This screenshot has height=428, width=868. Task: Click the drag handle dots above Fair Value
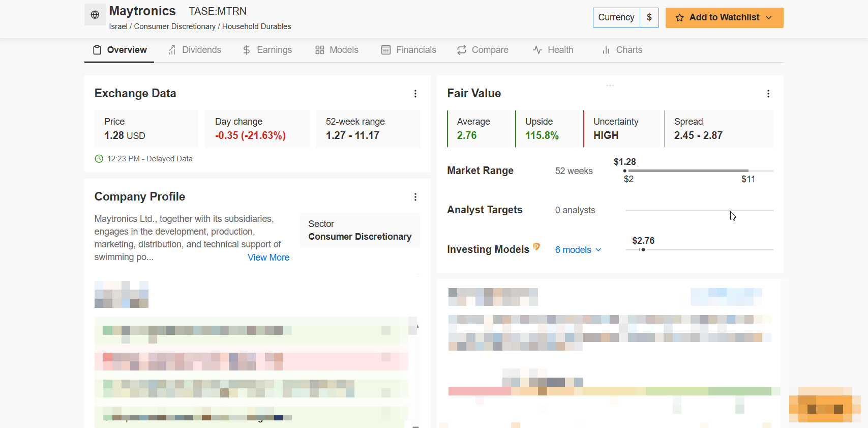click(x=610, y=85)
